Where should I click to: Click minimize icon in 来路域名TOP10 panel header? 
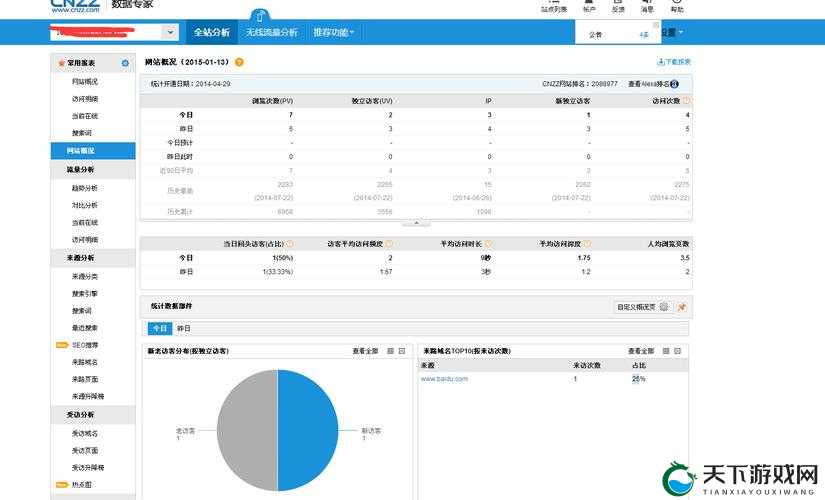tap(678, 351)
